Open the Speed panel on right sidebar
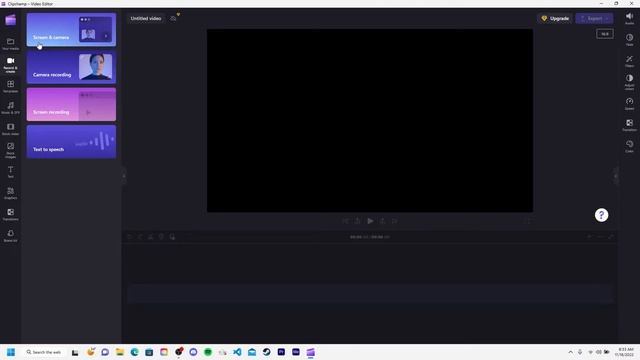640x360 pixels. [629, 104]
